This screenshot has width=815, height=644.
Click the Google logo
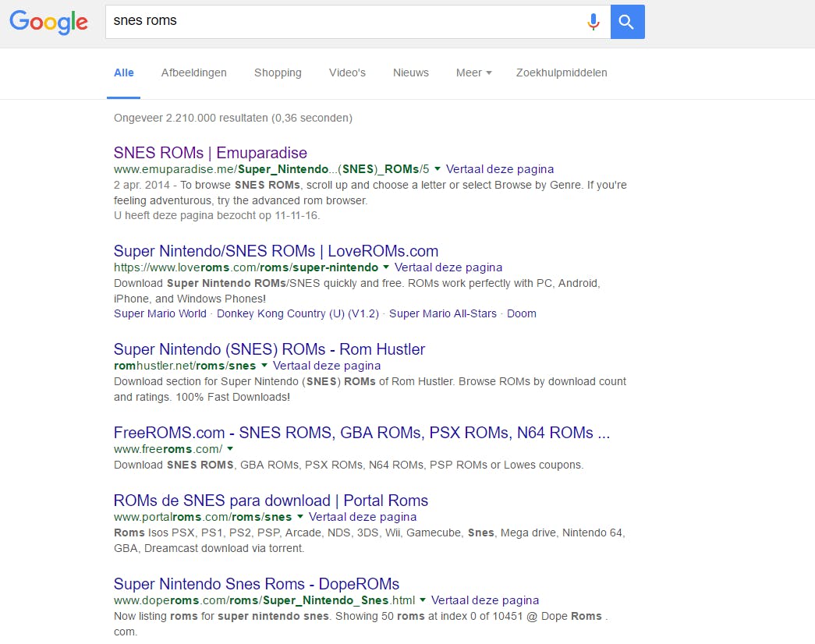[x=49, y=22]
